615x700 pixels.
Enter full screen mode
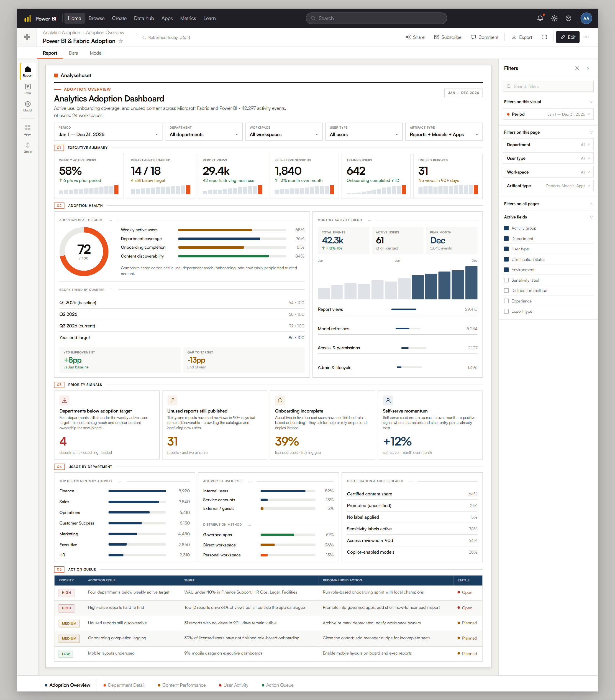544,37
